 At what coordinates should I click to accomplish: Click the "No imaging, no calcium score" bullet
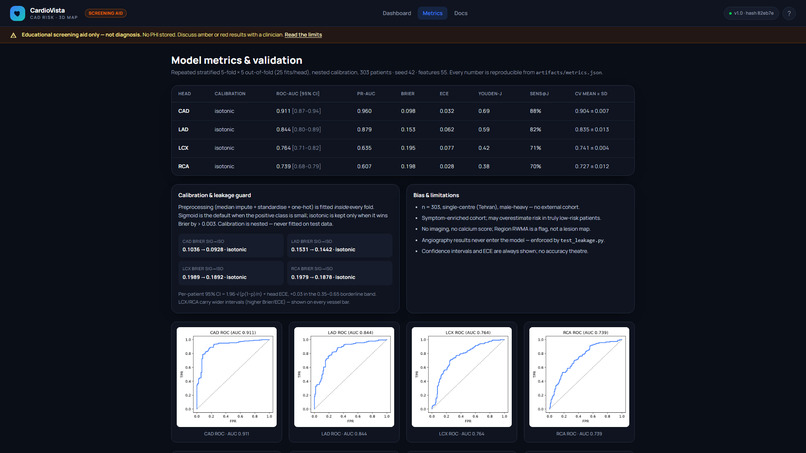506,229
